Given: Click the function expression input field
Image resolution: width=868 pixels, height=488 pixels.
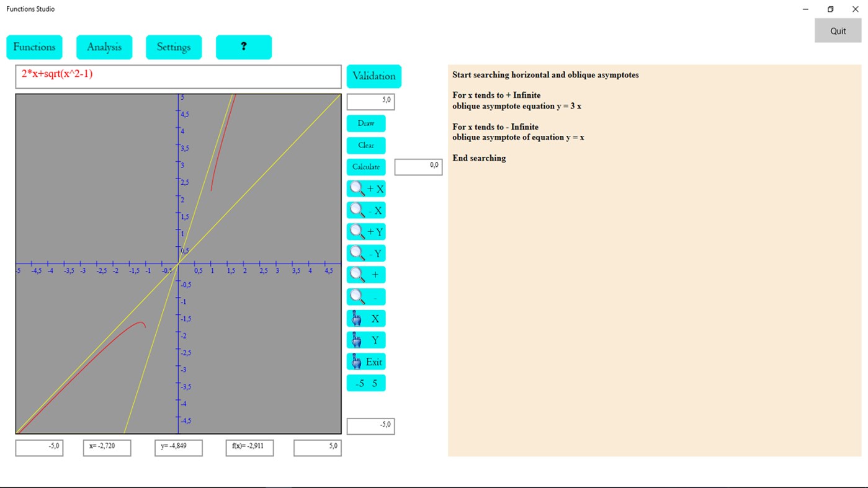Looking at the screenshot, I should point(178,76).
